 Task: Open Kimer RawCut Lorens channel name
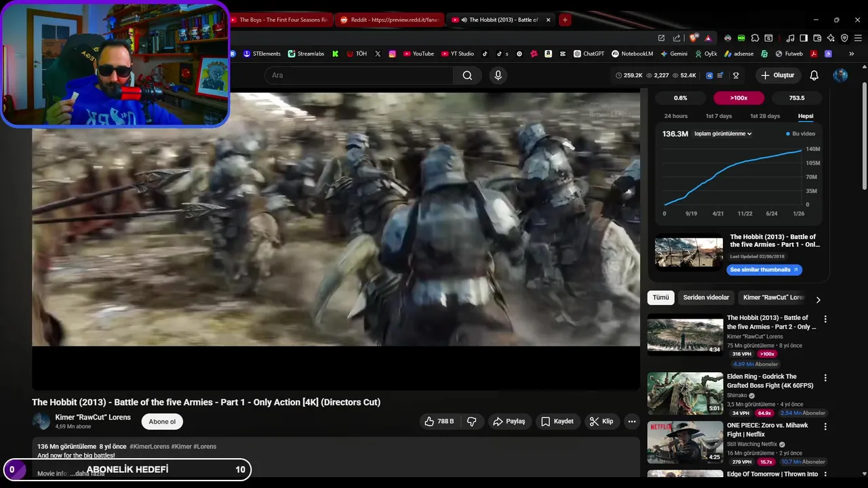(x=93, y=418)
